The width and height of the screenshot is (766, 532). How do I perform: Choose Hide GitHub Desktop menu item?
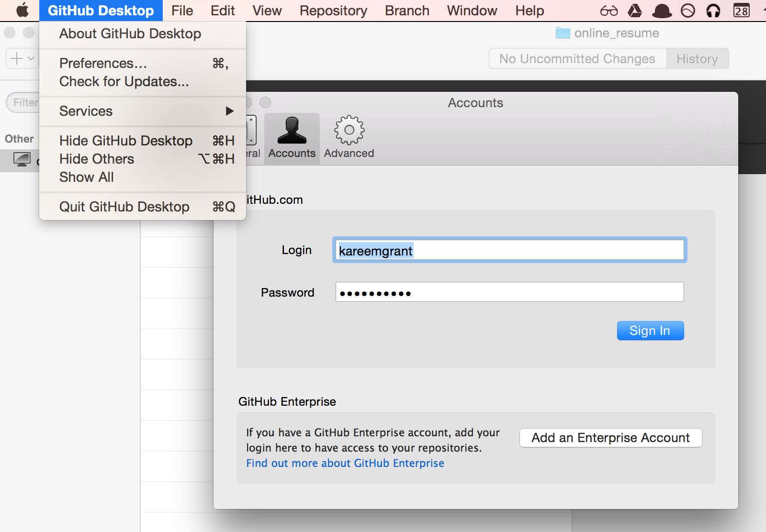point(143,141)
